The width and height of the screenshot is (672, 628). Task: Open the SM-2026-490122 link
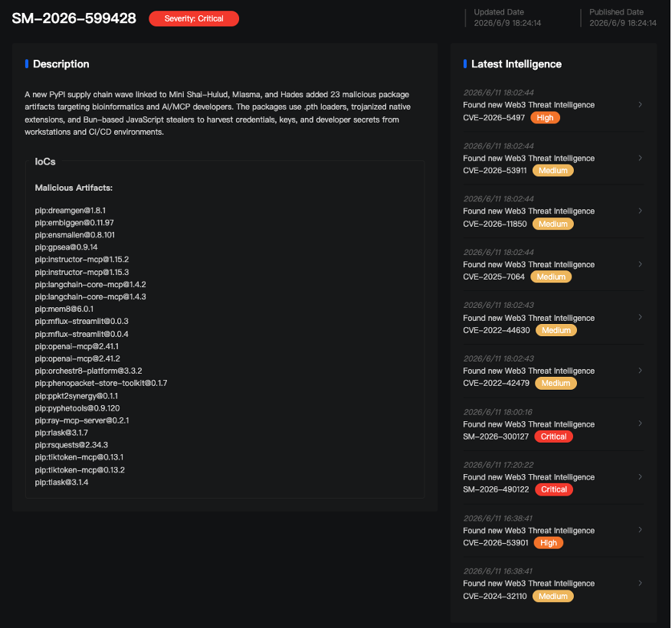tap(496, 489)
